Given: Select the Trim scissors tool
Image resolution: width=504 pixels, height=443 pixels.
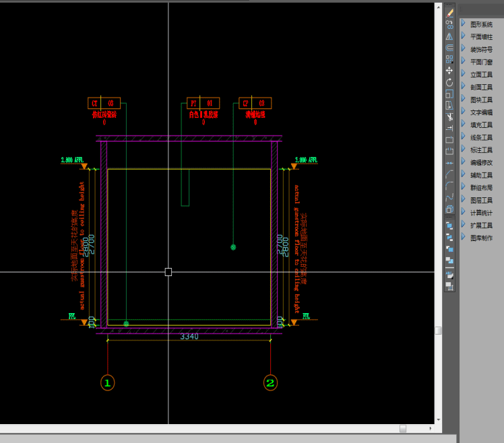Looking at the screenshot, I should coord(449,117).
